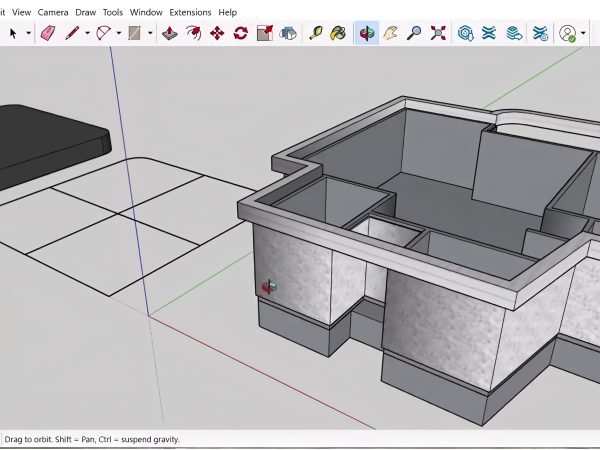The image size is (600, 450).
Task: Select the Move tool
Action: click(x=217, y=33)
